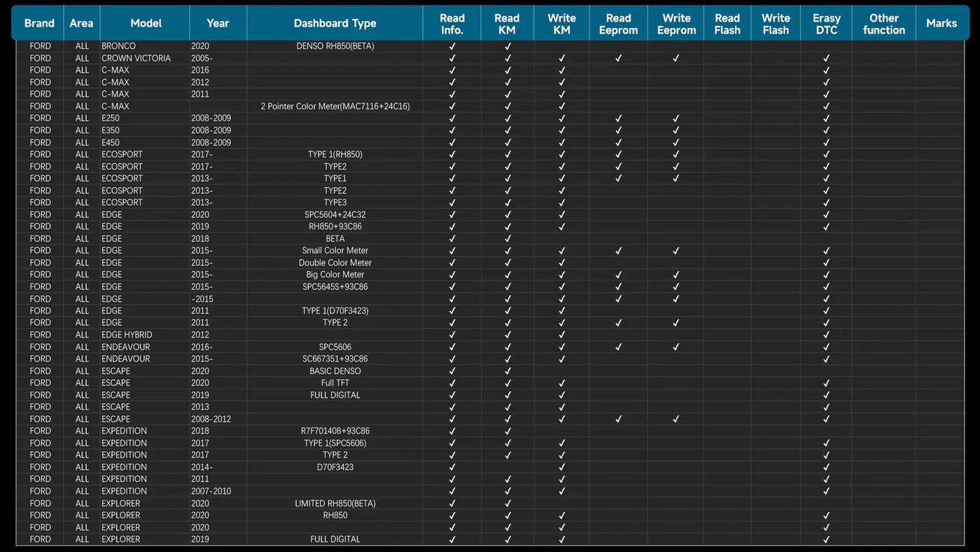The image size is (980, 552).
Task: Select Read KM checkmark in BASIC DENSO row
Action: coord(507,371)
